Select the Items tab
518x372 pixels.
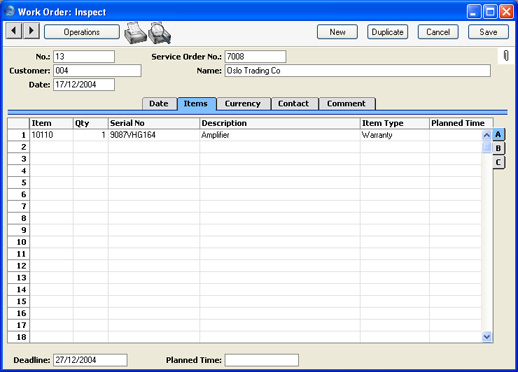click(x=196, y=104)
